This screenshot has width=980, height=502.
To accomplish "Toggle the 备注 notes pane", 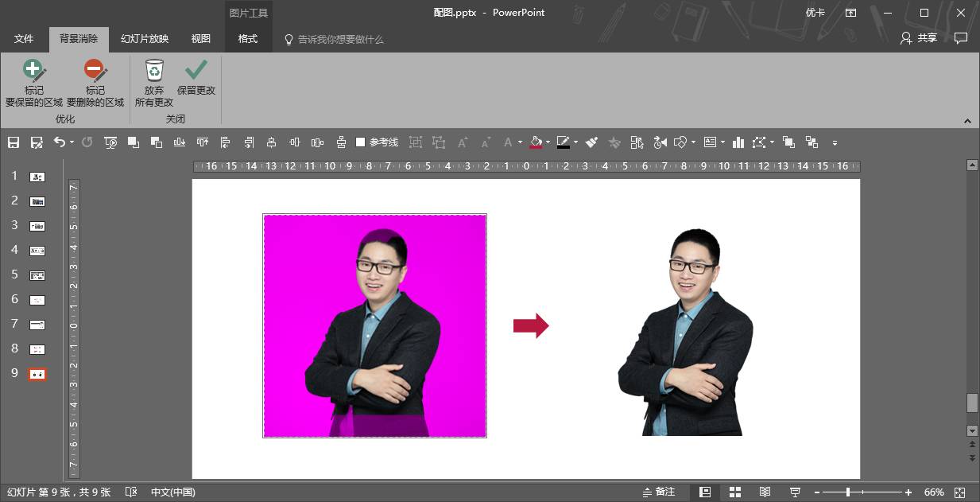I will (x=659, y=492).
